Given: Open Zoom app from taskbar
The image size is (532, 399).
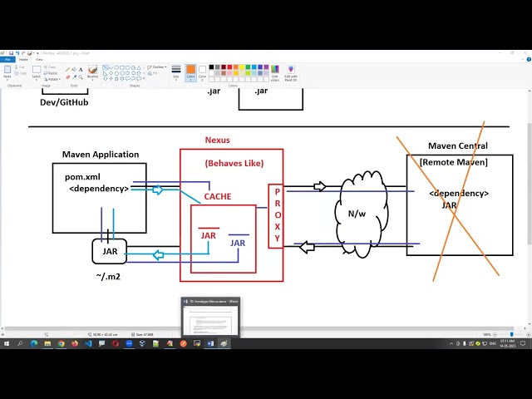Looking at the screenshot, I should pyautogui.click(x=129, y=343).
